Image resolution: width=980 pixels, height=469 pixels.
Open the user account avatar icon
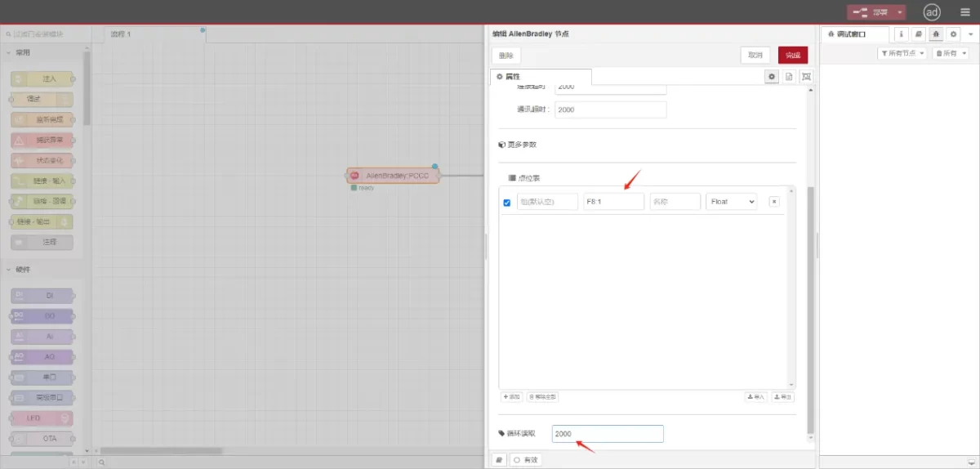(932, 12)
